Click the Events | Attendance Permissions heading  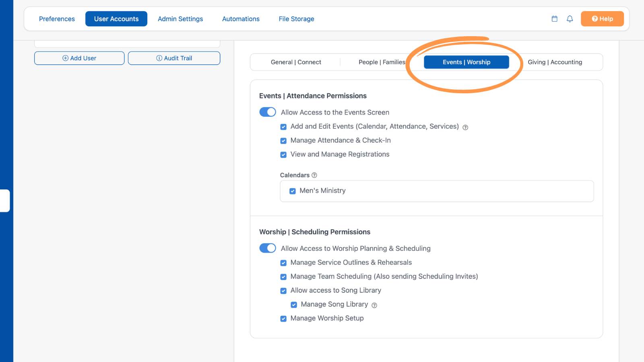tap(313, 96)
